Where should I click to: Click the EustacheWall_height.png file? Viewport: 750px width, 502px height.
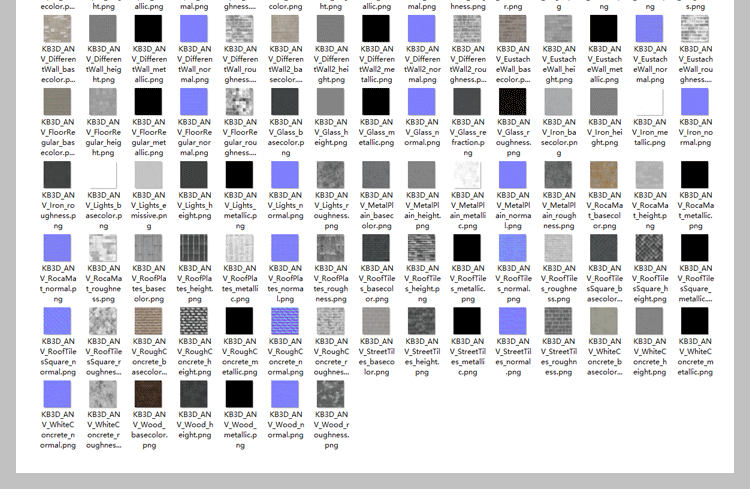[x=558, y=29]
